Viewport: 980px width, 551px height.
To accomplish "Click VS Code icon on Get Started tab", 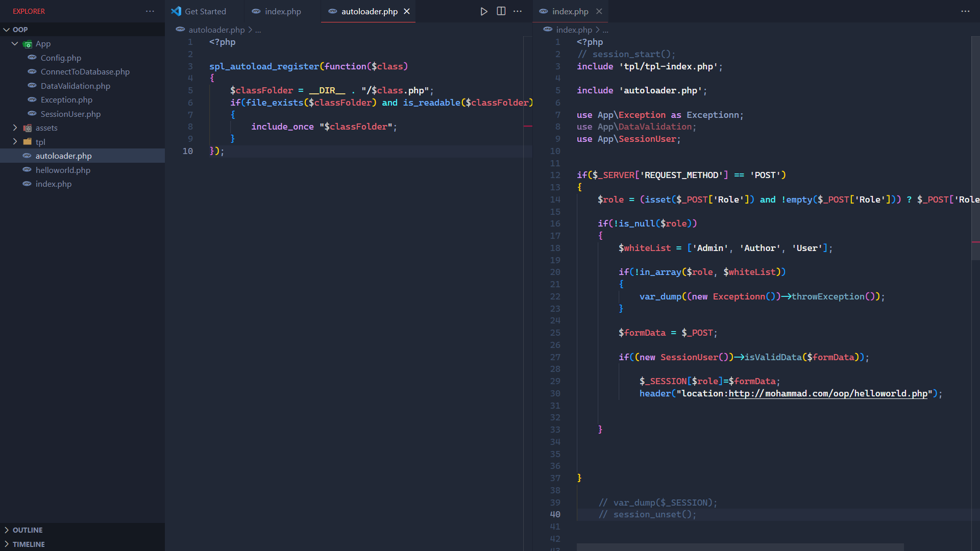I will pos(176,11).
